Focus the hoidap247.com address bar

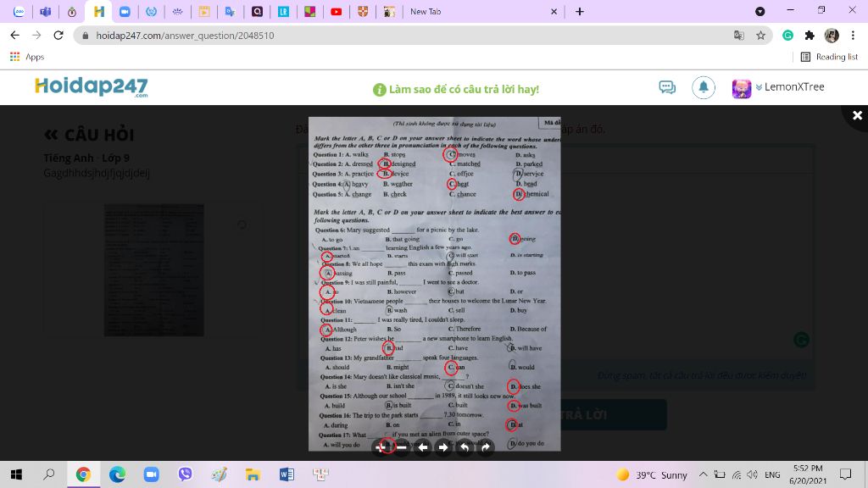click(x=409, y=36)
